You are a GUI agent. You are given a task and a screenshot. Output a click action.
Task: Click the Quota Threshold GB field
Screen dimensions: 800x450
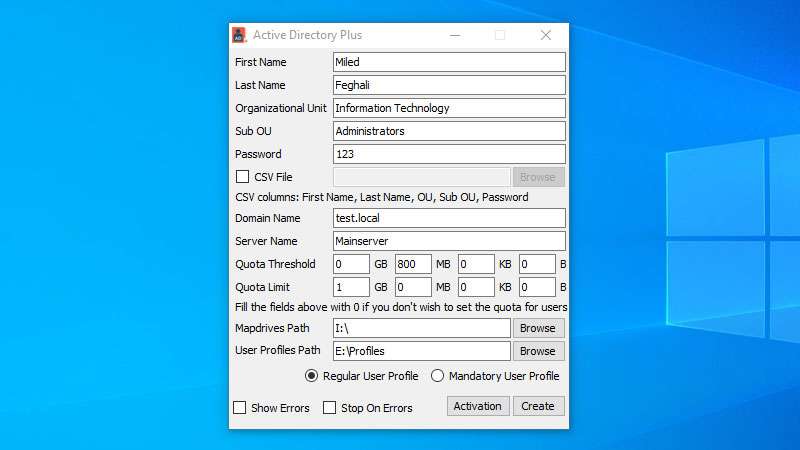point(351,264)
